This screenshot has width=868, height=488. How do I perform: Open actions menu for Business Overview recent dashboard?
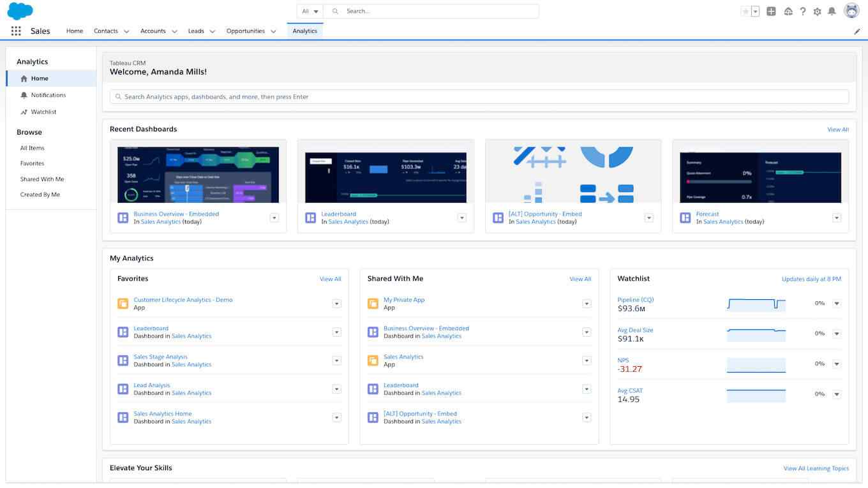tap(274, 218)
